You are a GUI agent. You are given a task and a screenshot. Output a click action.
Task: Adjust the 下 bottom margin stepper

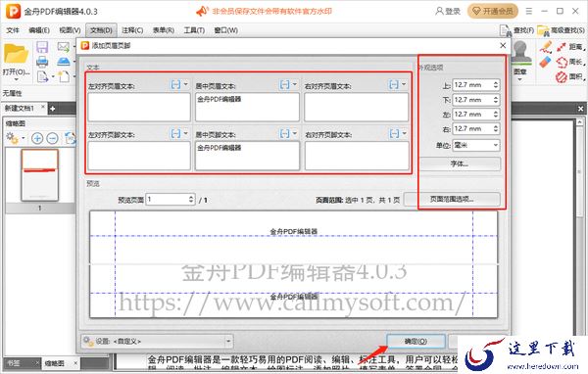(x=496, y=100)
